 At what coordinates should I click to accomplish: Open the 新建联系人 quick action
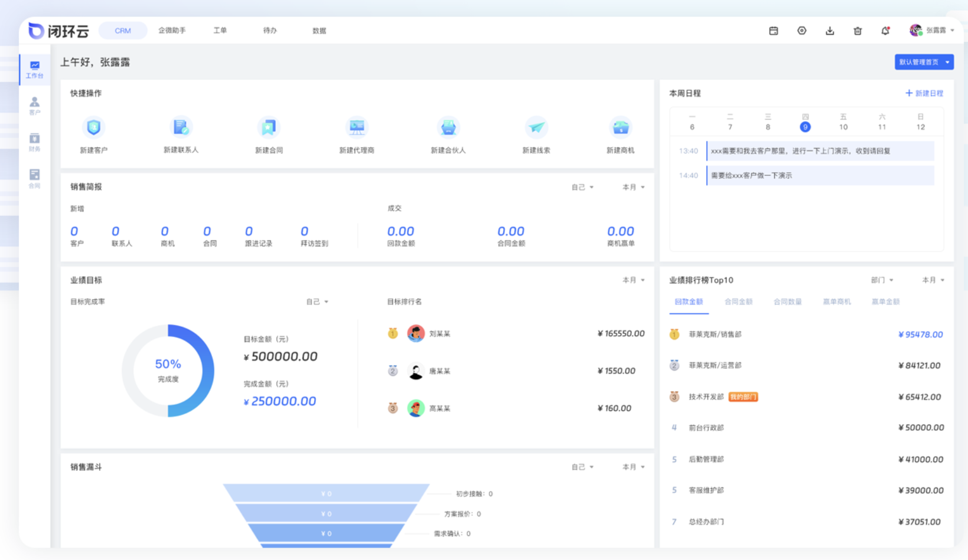(x=181, y=127)
